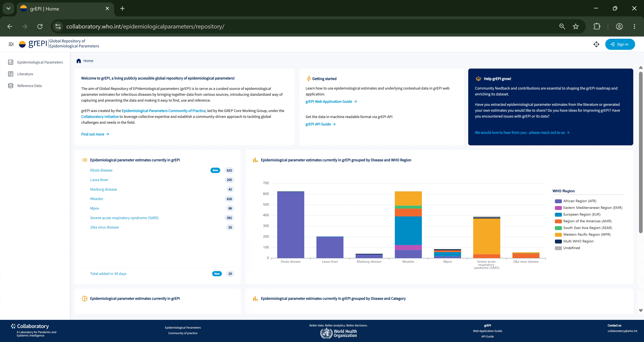Toggle Undefined legend entry
This screenshot has height=342, width=644.
[567, 248]
